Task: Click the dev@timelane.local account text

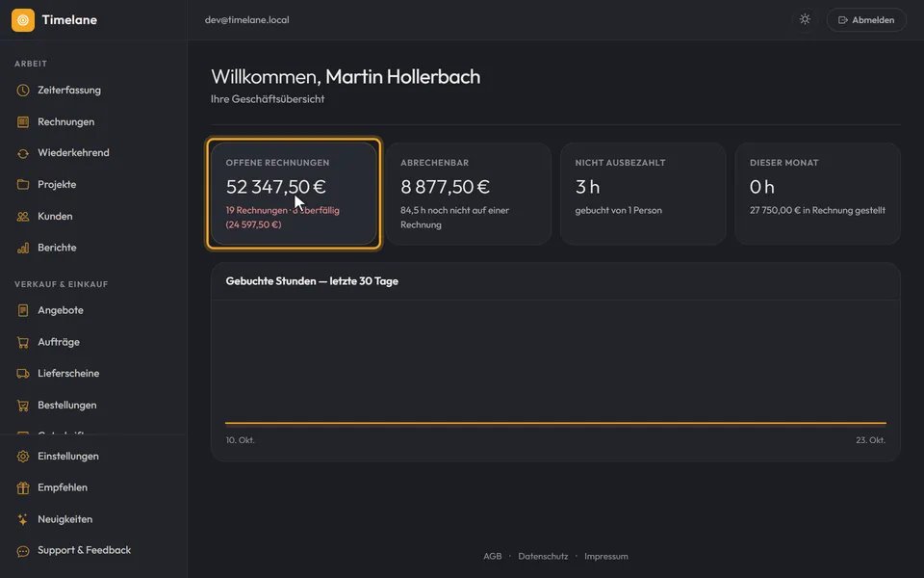Action: 247,20
